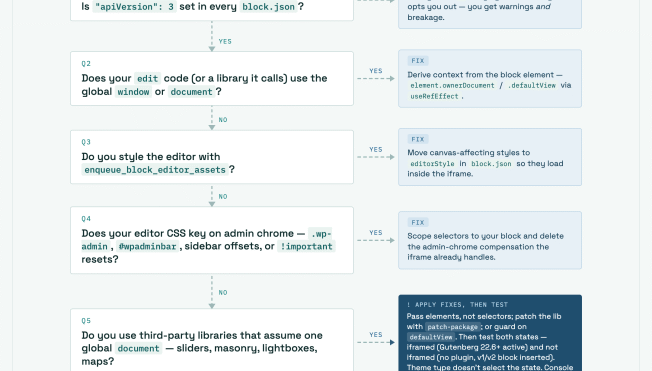Click the "#wpadminbar" code chip
The height and width of the screenshot is (371, 652).
(x=148, y=247)
